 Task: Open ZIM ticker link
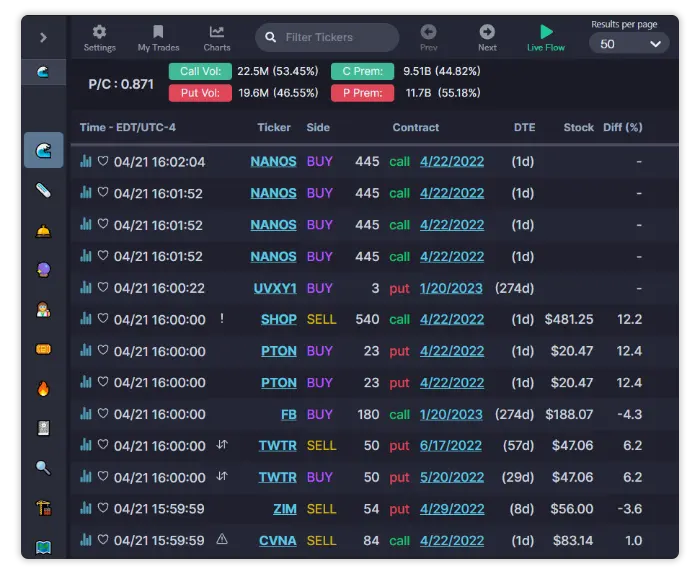[x=285, y=509]
